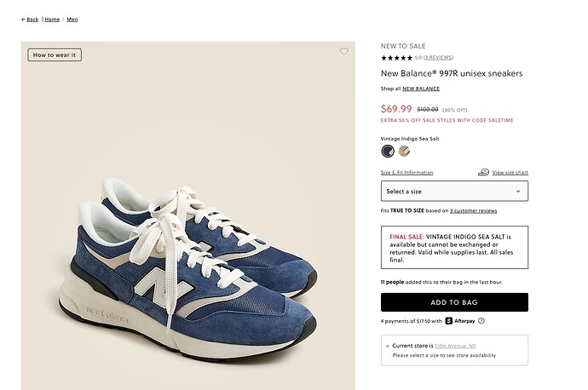Viewport: 588px width, 390px height.
Task: Choose the tan color swatch option
Action: tap(404, 152)
